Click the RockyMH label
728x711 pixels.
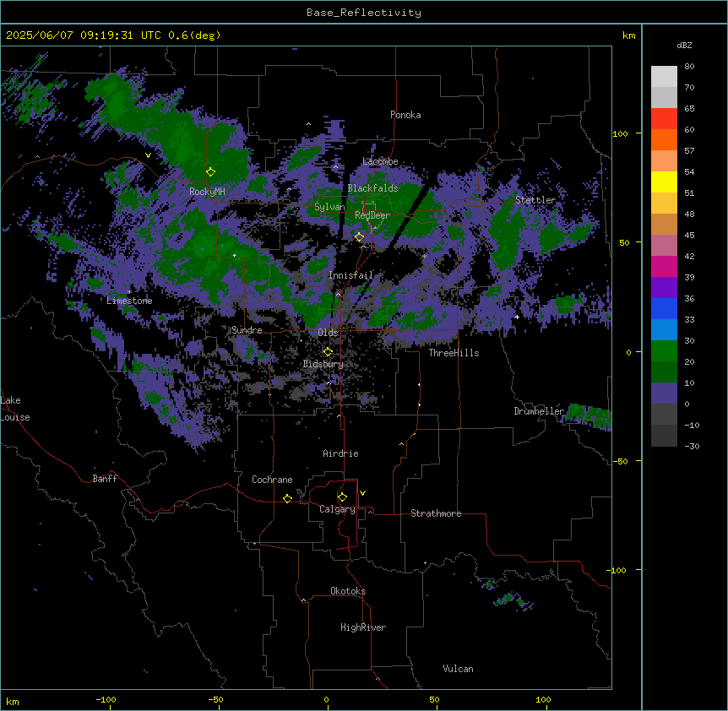click(207, 191)
